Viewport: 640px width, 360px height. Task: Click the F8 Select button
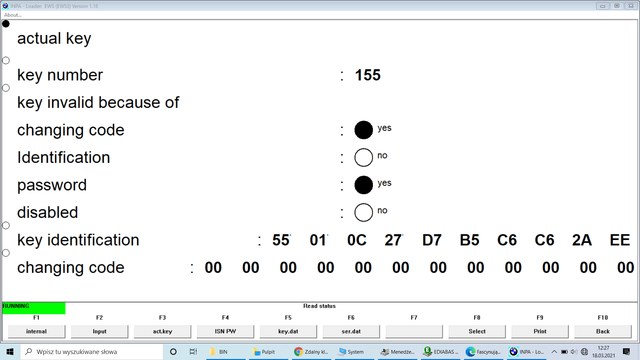coord(477,331)
